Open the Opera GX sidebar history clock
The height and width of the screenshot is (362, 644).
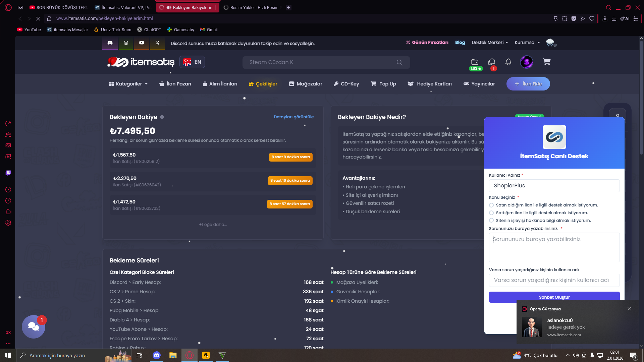[x=8, y=201]
